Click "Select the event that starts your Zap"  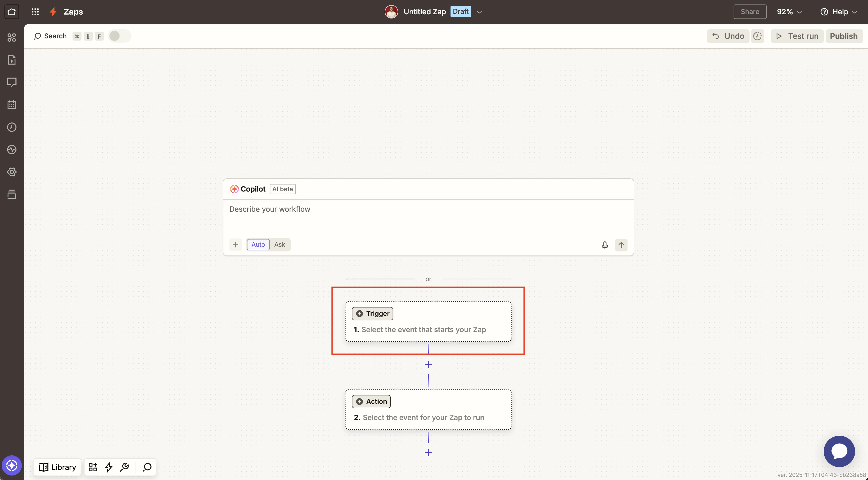click(424, 330)
